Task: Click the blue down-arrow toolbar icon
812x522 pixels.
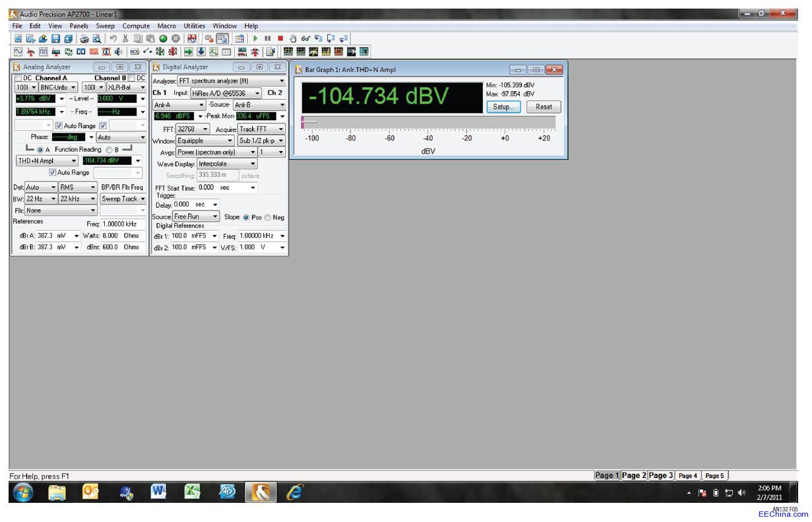Action: click(x=201, y=51)
